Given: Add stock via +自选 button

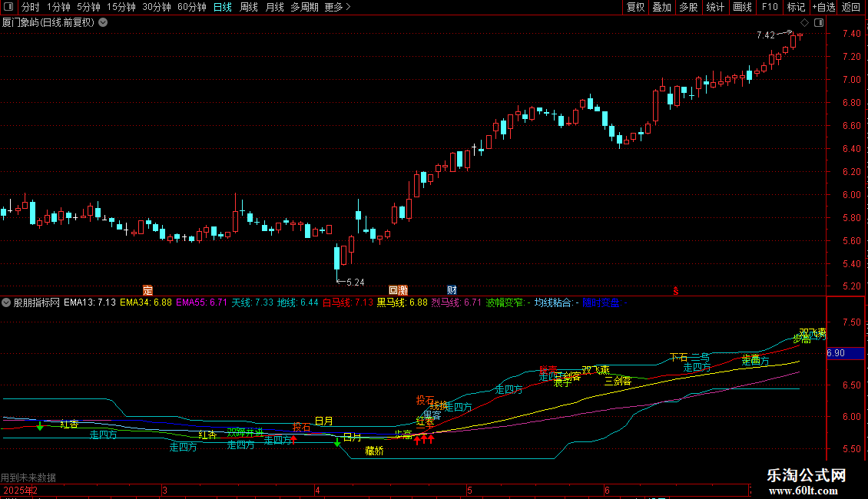Looking at the screenshot, I should pos(823,7).
